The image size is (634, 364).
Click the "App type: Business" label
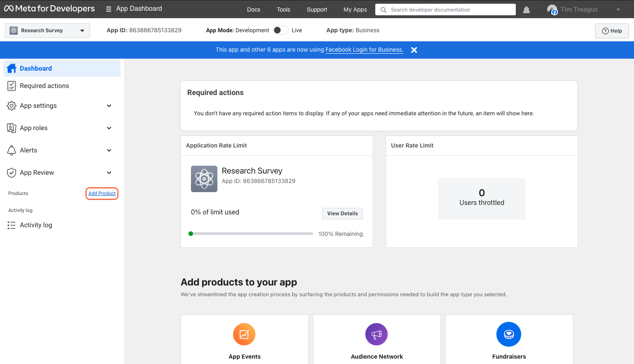353,30
